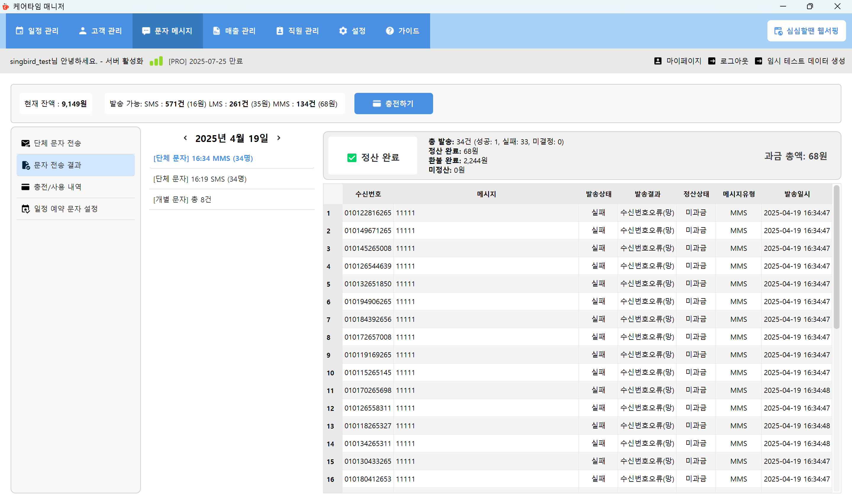Expand the [개별 문자] 총 8건 entry
This screenshot has height=504, width=852.
click(x=182, y=199)
